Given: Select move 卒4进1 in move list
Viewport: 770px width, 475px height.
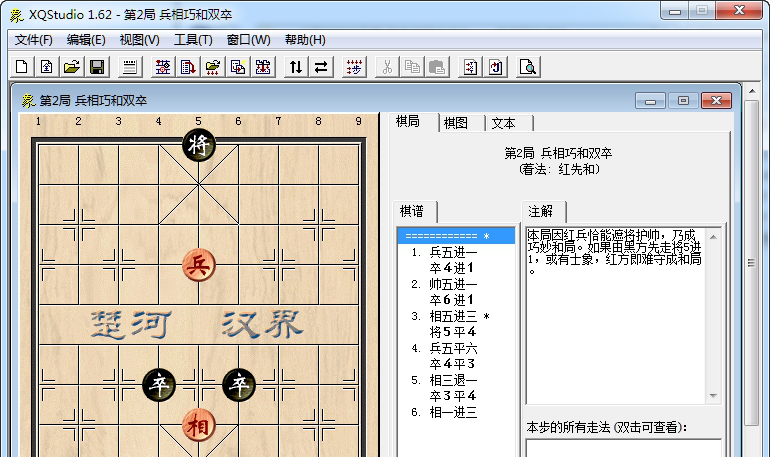Looking at the screenshot, I should [452, 268].
